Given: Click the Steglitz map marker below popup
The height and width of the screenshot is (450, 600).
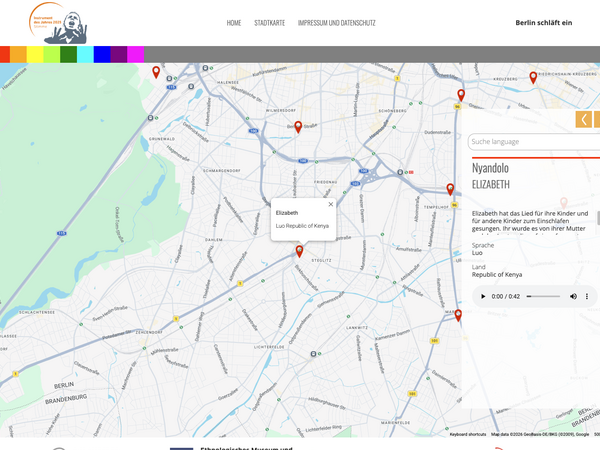Looking at the screenshot, I should click(299, 251).
